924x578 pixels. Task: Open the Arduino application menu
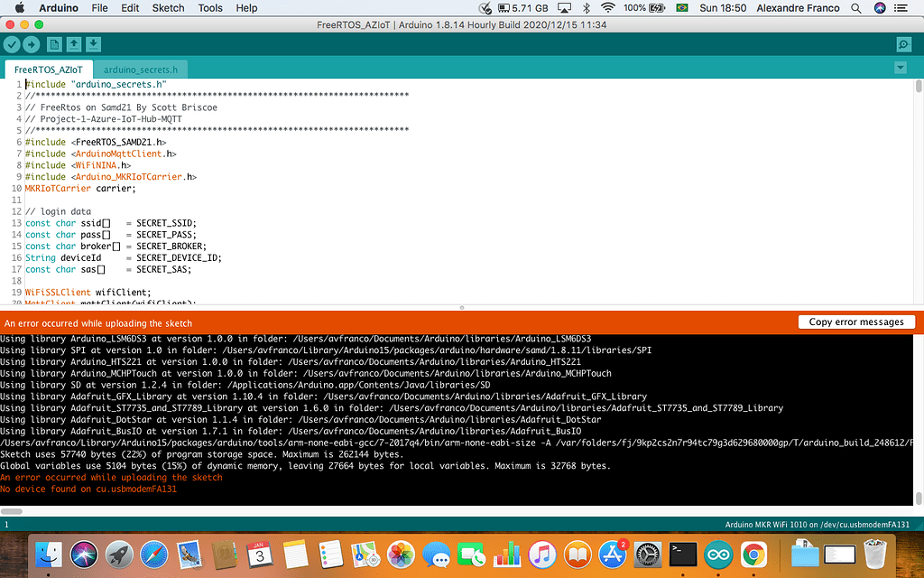[x=59, y=8]
